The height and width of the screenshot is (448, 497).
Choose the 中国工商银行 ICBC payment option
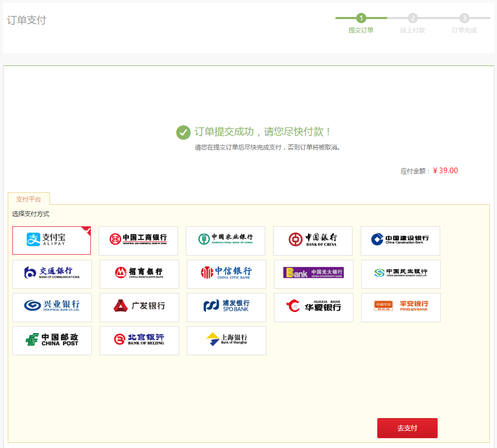138,241
